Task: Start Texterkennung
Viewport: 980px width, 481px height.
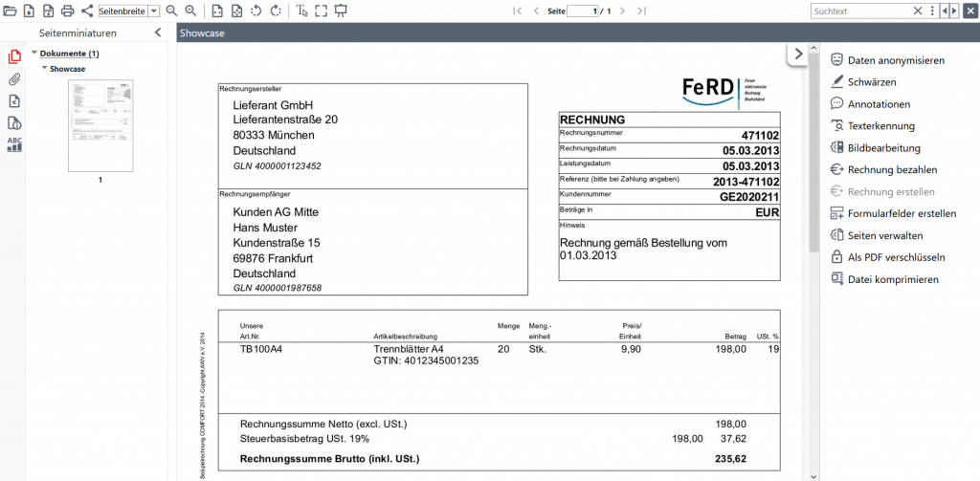Action: coord(872,125)
